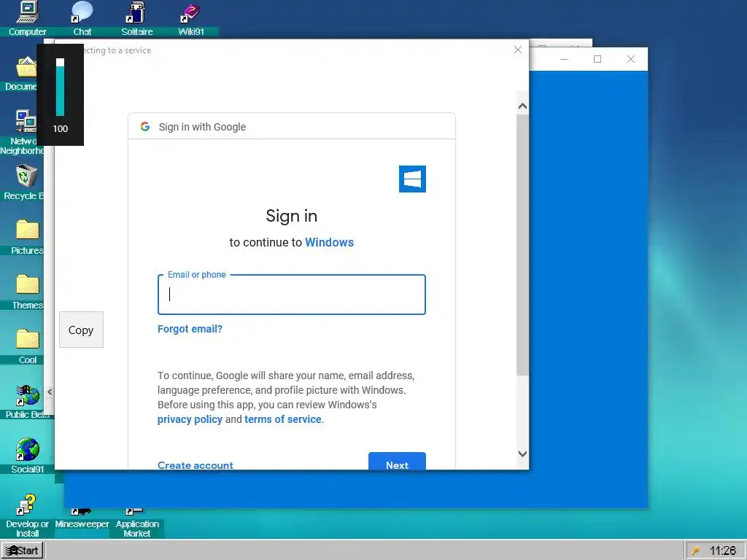Open the privacy policy link

pyautogui.click(x=190, y=419)
